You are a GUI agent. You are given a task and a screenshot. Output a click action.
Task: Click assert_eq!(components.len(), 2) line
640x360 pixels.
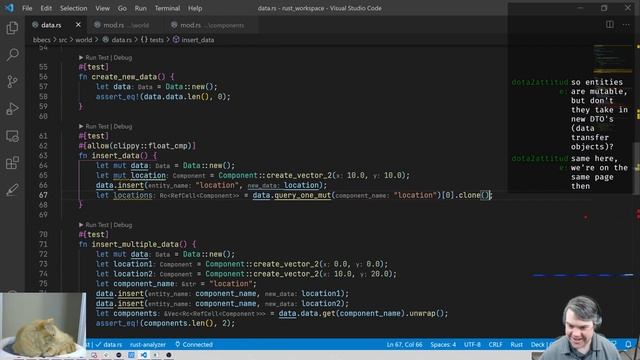(x=165, y=323)
